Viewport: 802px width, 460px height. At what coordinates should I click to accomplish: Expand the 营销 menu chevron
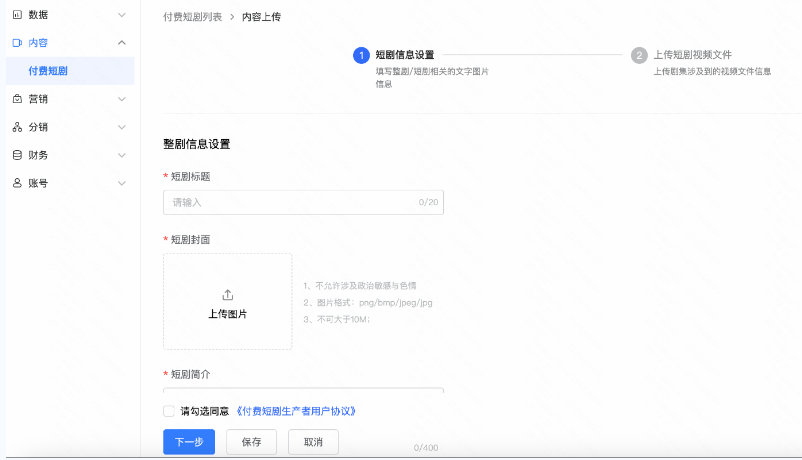pyautogui.click(x=122, y=99)
